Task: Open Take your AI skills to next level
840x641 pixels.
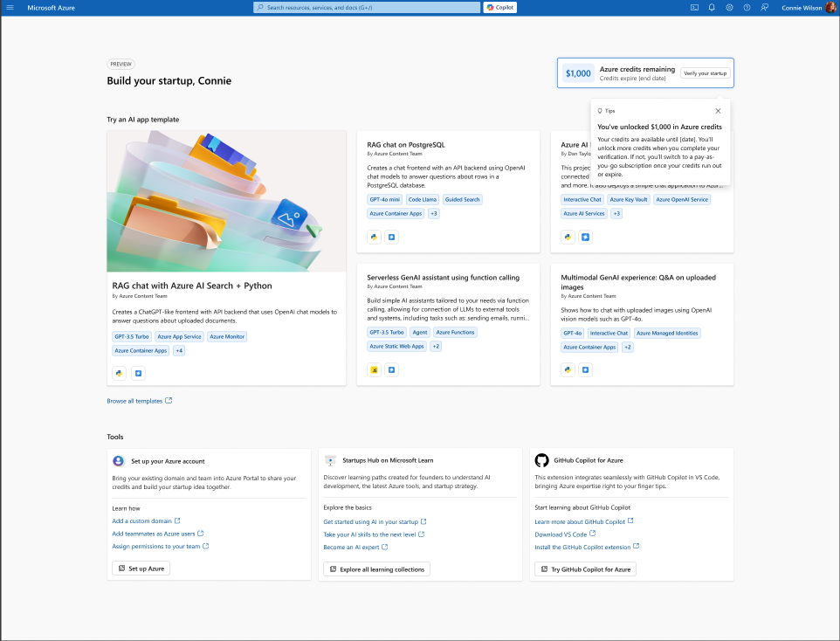Action: [374, 534]
